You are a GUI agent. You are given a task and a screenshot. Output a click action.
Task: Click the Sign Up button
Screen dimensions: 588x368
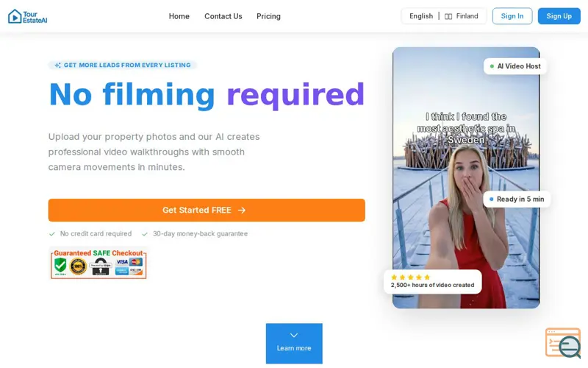click(x=559, y=16)
